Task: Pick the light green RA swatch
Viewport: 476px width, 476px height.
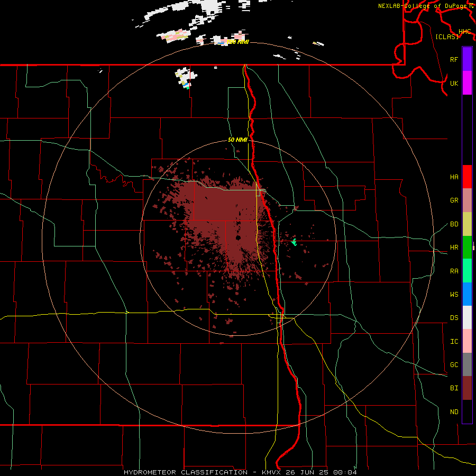Action: [467, 271]
